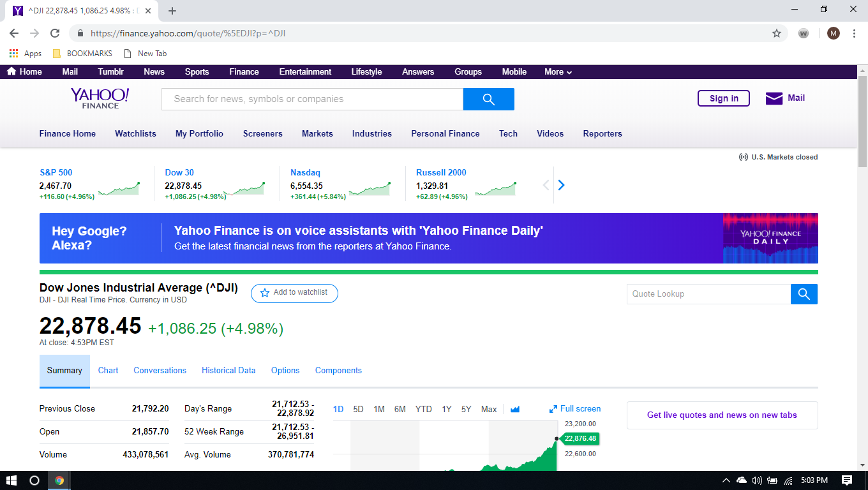
Task: Show hidden tray icons chevron
Action: pos(726,480)
